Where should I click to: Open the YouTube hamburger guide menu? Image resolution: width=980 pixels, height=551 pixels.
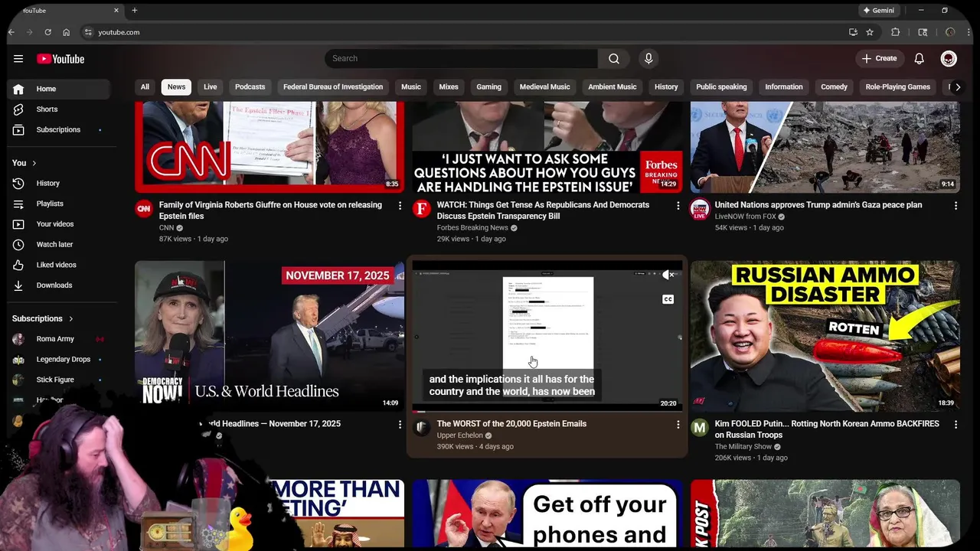click(18, 59)
